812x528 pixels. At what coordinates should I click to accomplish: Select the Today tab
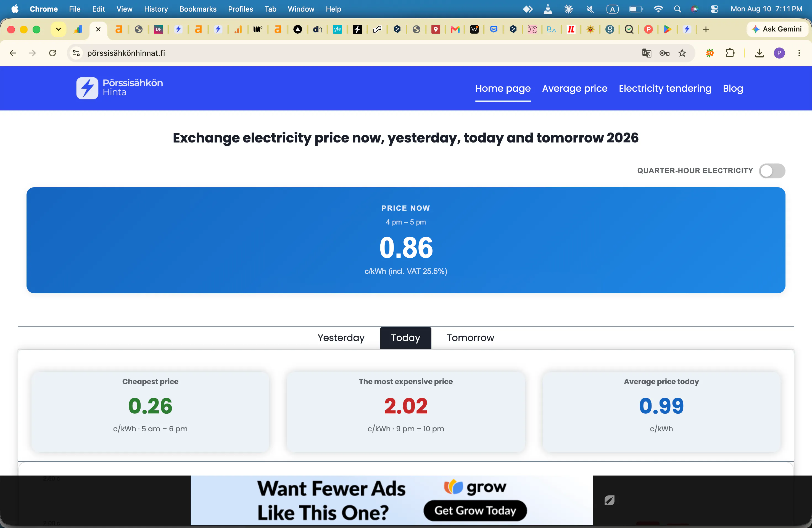[x=405, y=338]
